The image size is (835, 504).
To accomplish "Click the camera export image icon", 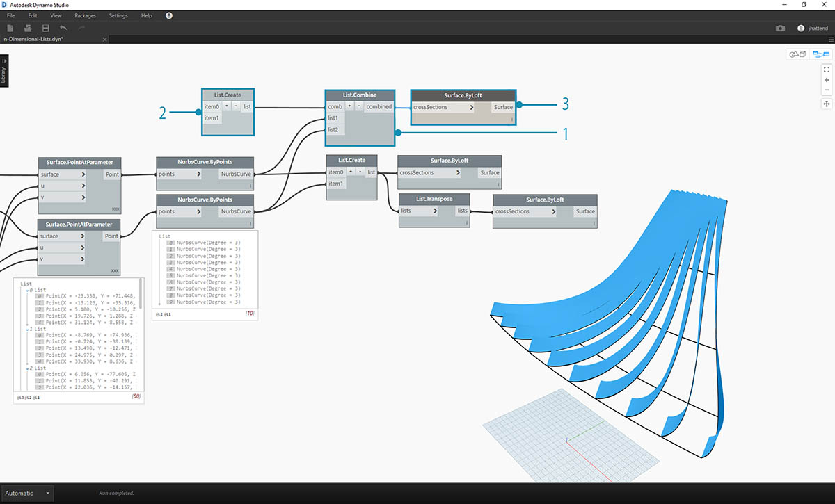I will pyautogui.click(x=780, y=28).
